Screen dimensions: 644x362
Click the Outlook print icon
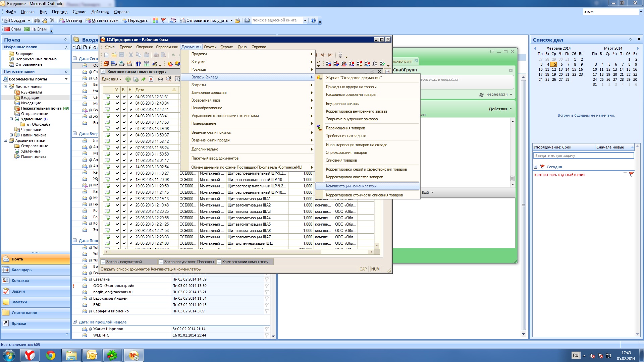[37, 20]
